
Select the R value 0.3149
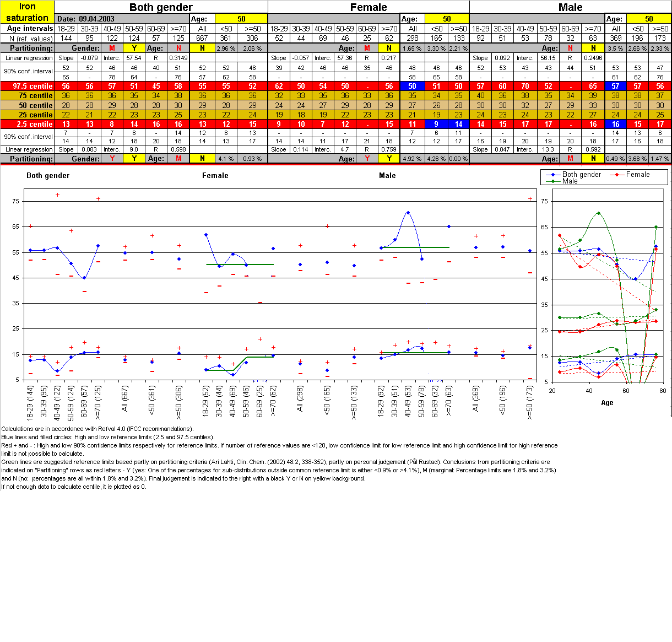pos(178,58)
